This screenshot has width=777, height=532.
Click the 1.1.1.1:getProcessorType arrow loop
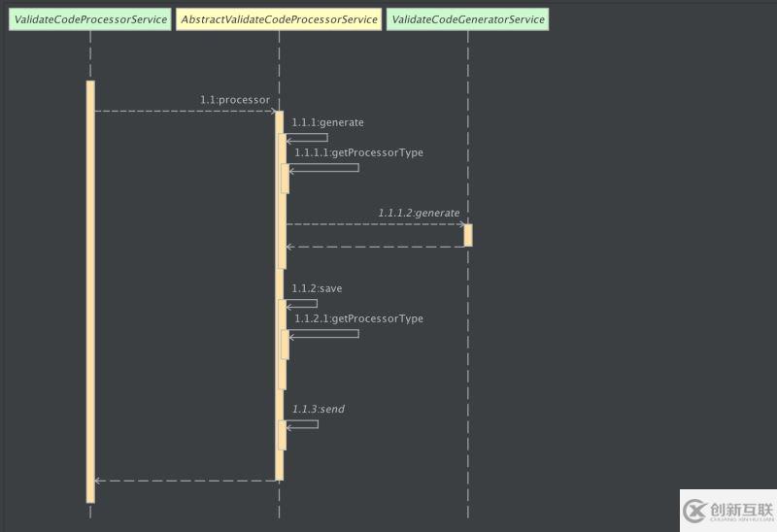pos(324,168)
